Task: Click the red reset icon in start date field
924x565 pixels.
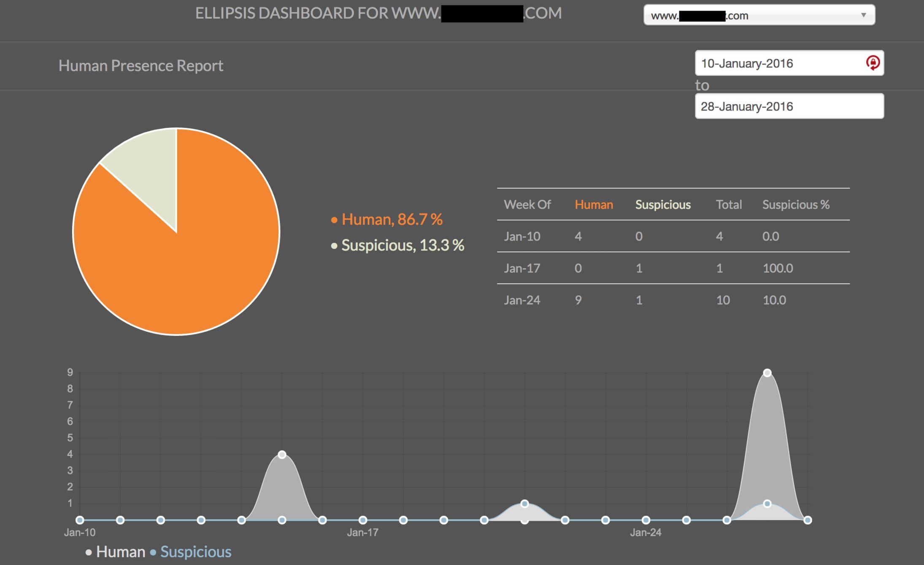Action: click(873, 63)
